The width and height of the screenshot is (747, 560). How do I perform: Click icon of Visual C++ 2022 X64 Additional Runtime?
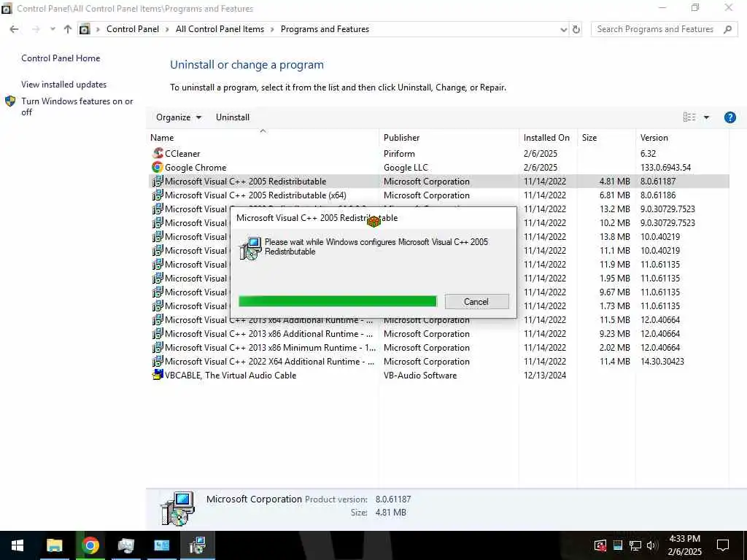(158, 361)
